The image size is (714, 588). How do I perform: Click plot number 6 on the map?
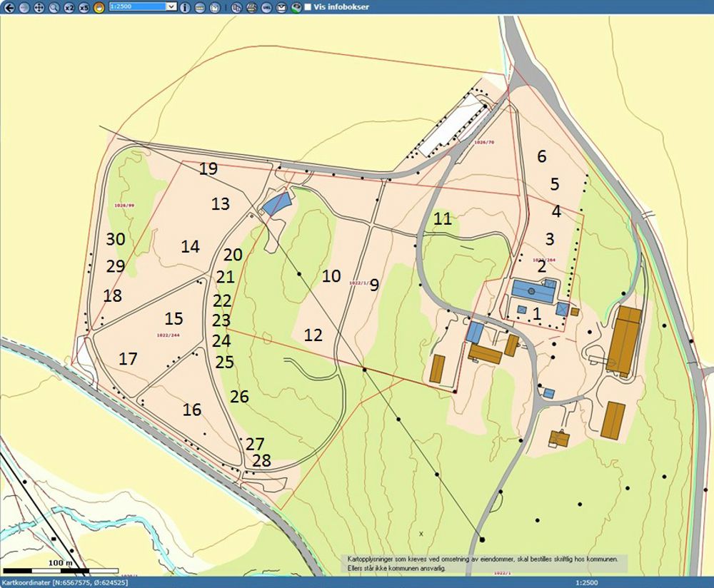(541, 157)
